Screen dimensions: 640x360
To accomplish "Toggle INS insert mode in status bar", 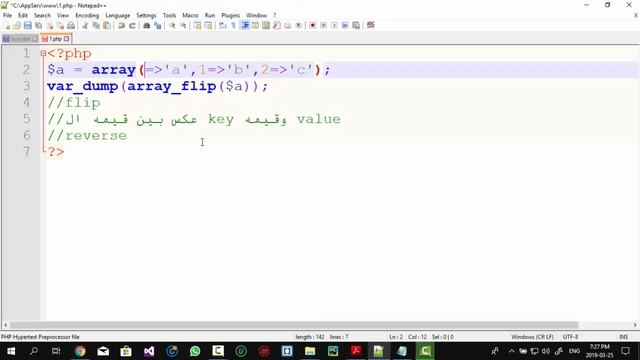I will [x=623, y=337].
